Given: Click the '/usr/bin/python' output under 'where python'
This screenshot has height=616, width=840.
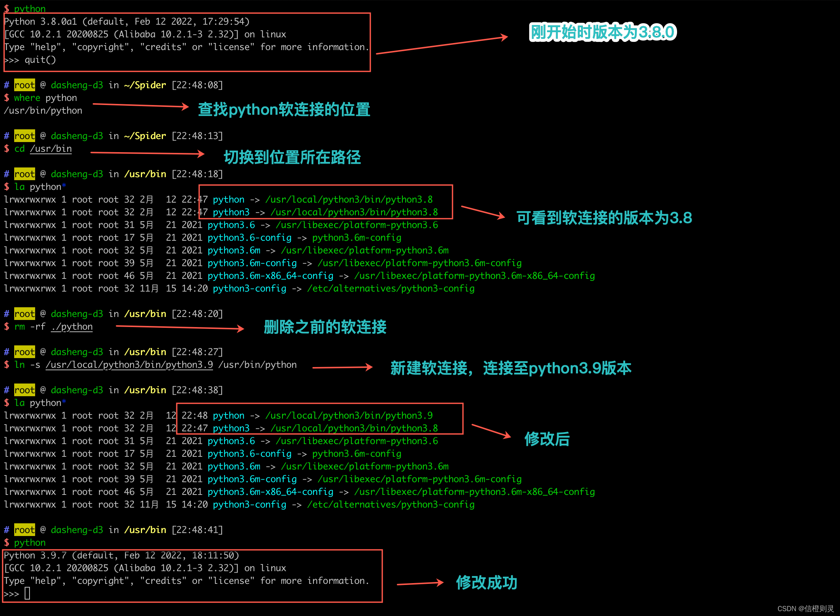Looking at the screenshot, I should 43,111.
